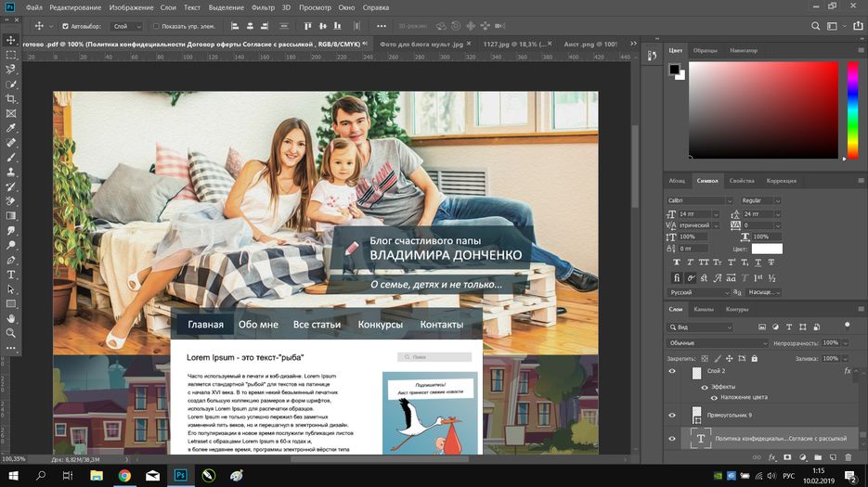This screenshot has width=868, height=487.
Task: Toggle the lock all layer icon
Action: (x=754, y=359)
